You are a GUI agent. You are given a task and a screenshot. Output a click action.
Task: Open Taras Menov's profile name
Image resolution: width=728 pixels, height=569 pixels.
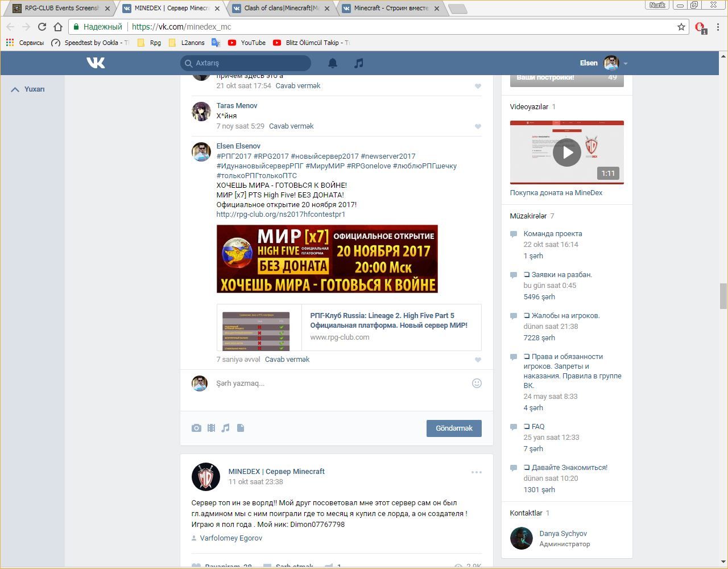pyautogui.click(x=237, y=106)
